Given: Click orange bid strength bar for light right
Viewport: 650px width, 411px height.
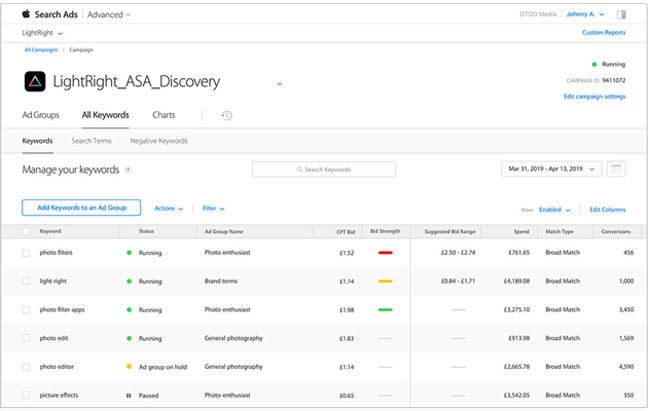Looking at the screenshot, I should tap(385, 281).
